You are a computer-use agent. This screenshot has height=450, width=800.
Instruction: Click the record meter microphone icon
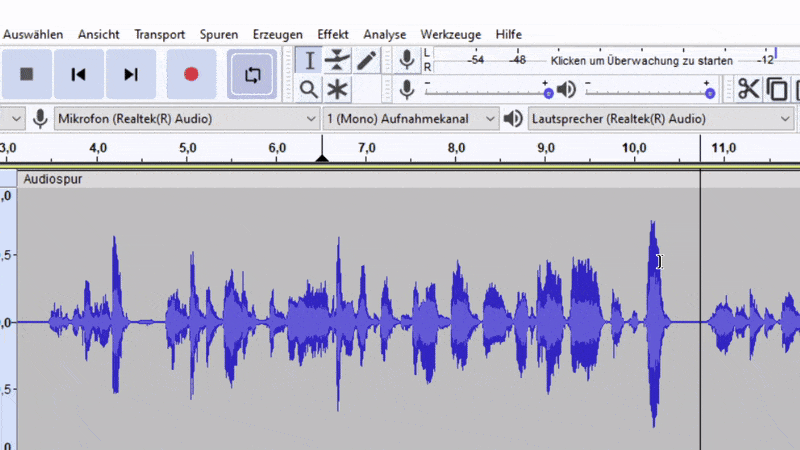tap(407, 60)
